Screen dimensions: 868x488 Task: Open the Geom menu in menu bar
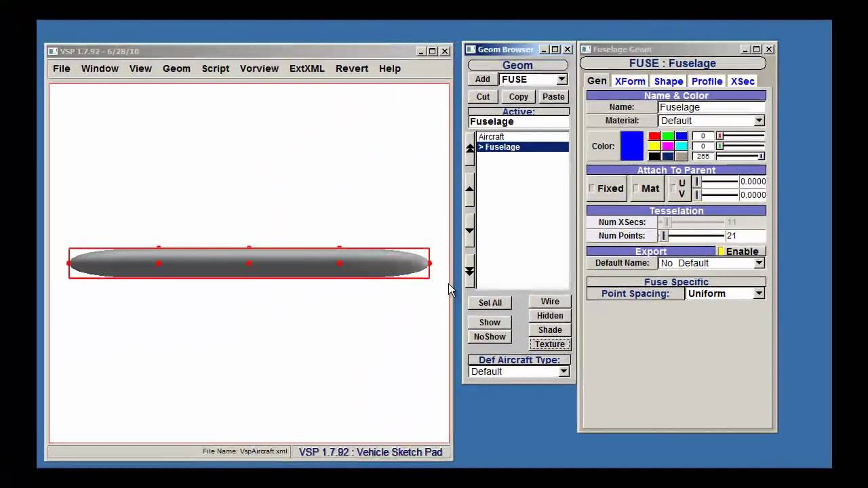pos(176,68)
